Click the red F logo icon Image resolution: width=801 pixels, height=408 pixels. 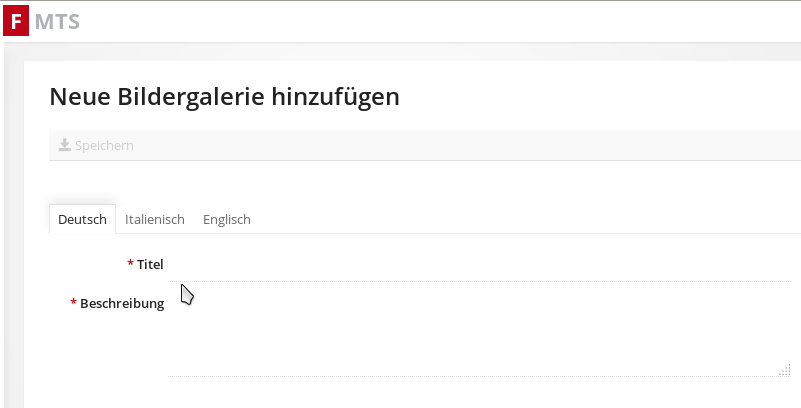tap(15, 21)
